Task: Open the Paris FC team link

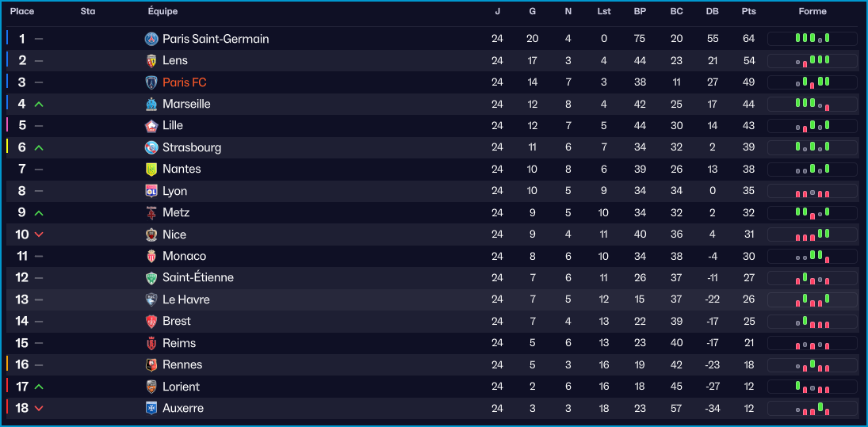Action: (184, 82)
